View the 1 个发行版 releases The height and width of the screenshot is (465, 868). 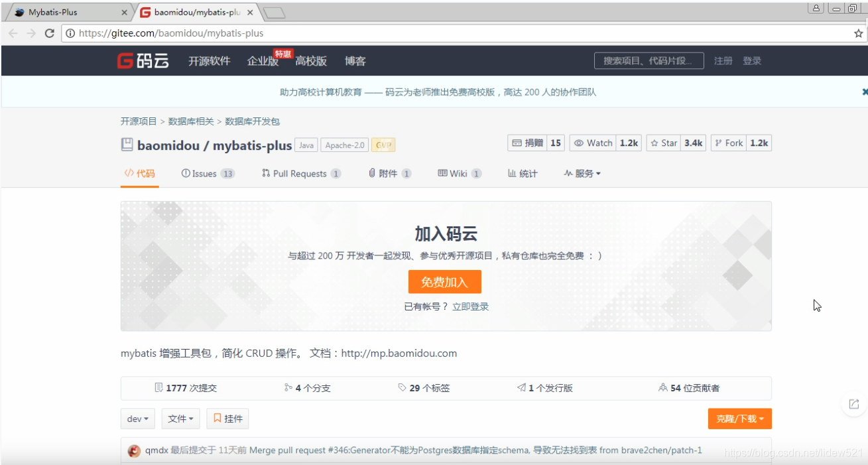[545, 388]
